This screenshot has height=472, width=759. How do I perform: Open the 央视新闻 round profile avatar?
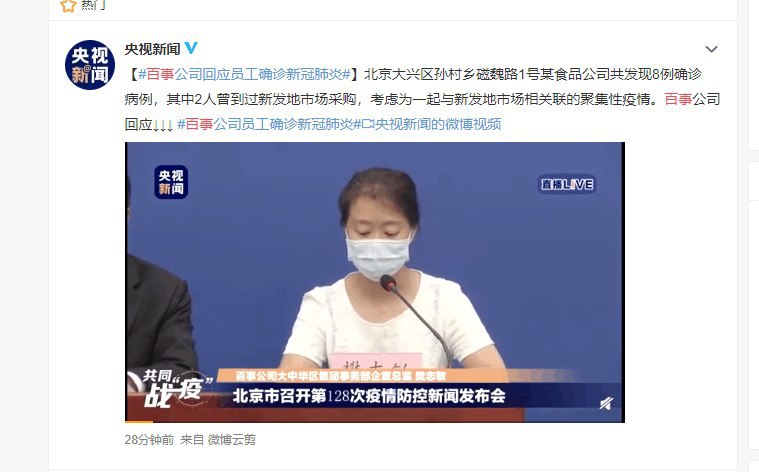tap(90, 65)
